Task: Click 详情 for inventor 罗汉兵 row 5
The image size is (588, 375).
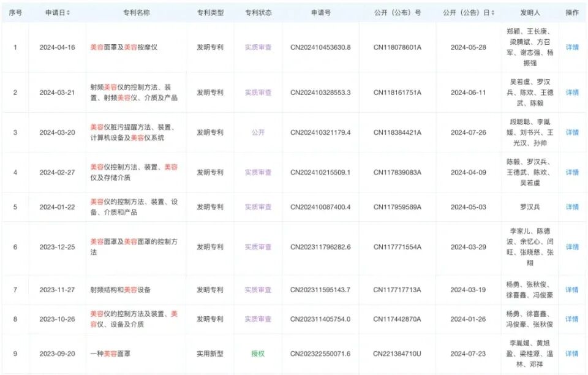Action: point(572,207)
